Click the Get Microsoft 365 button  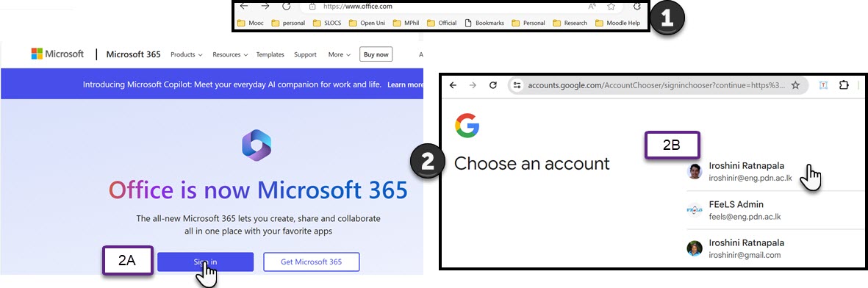point(311,262)
